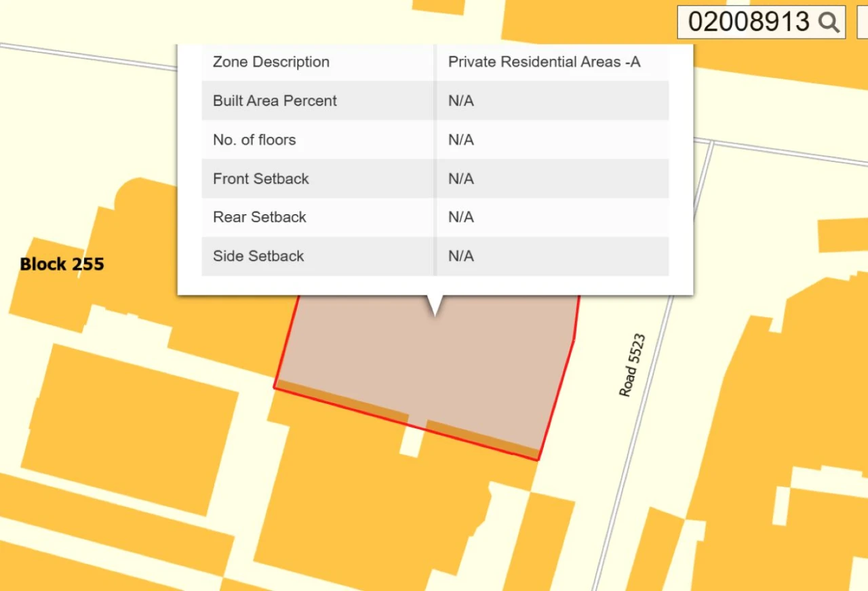Click N/A value for No. of floors

(x=460, y=140)
